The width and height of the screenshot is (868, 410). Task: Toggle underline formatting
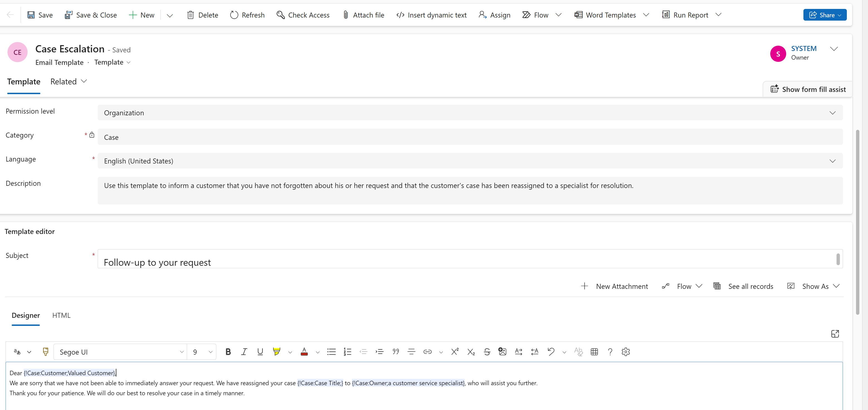click(260, 352)
